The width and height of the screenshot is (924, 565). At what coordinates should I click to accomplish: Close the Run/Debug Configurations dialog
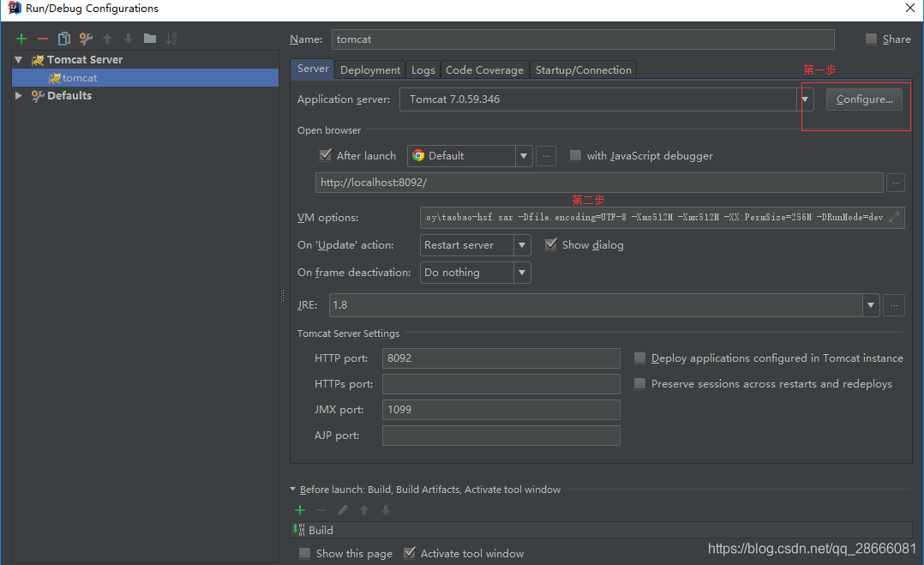pyautogui.click(x=910, y=9)
